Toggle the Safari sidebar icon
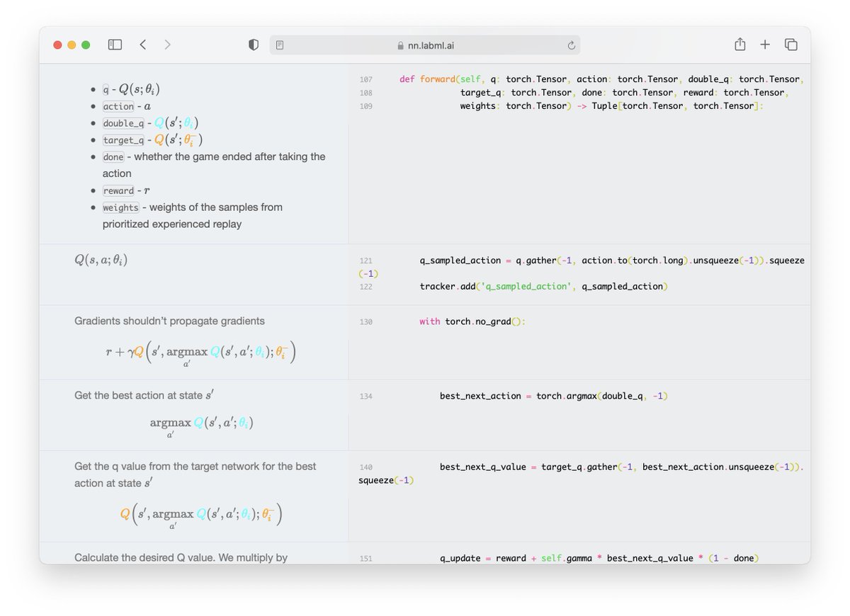 point(115,45)
